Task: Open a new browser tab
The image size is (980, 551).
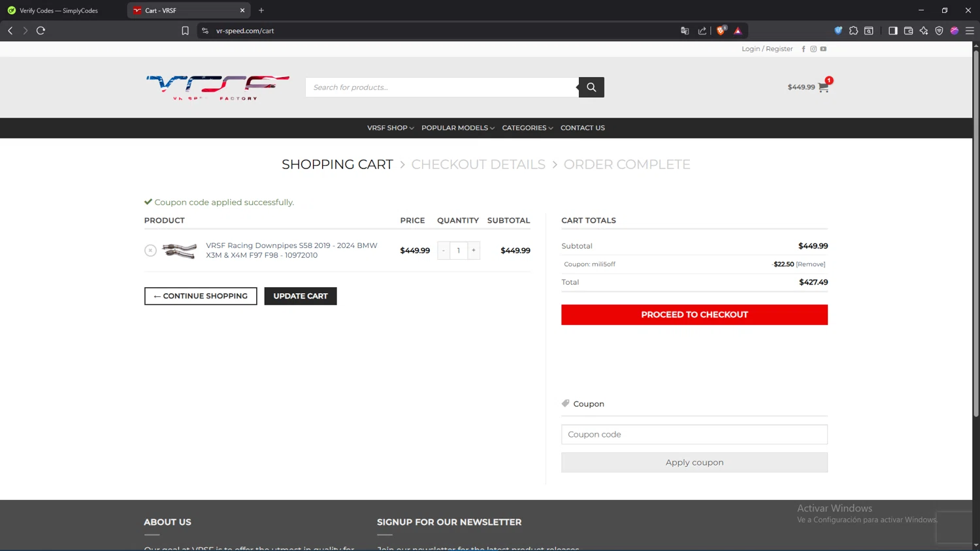Action: click(x=261, y=10)
